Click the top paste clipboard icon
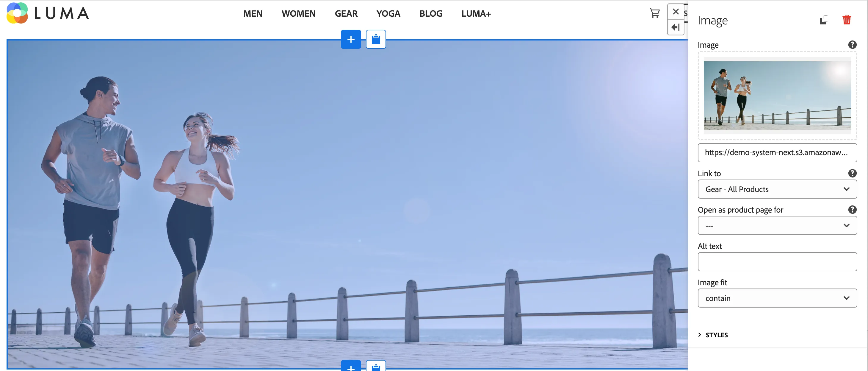 coord(376,39)
